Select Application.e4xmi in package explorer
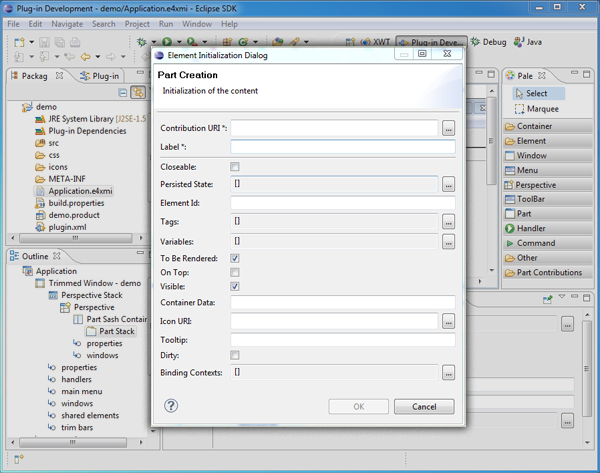The height and width of the screenshot is (473, 600). coord(80,190)
